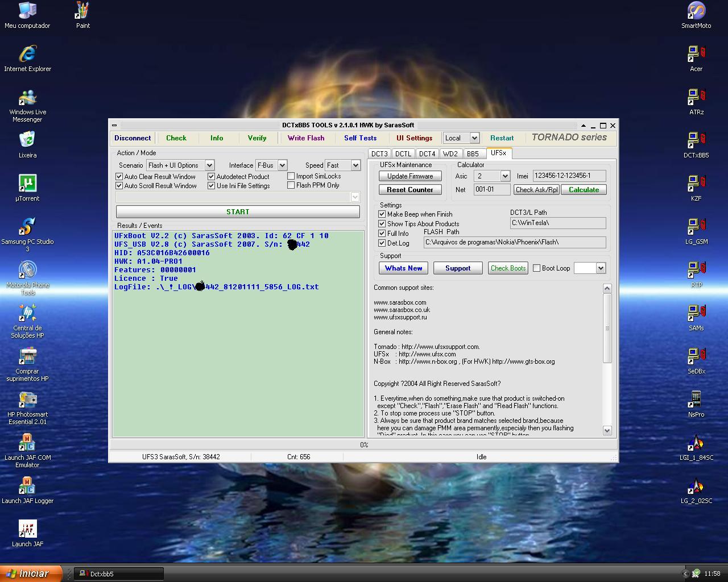
Task: Toggle Det.Log checkbox
Action: 382,243
